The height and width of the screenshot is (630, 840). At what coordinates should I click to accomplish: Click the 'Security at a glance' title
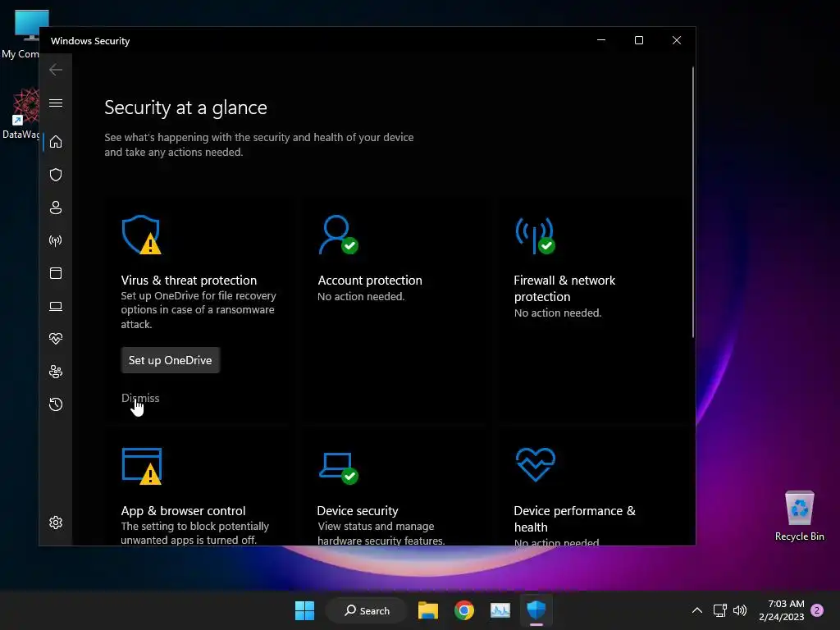coord(186,107)
